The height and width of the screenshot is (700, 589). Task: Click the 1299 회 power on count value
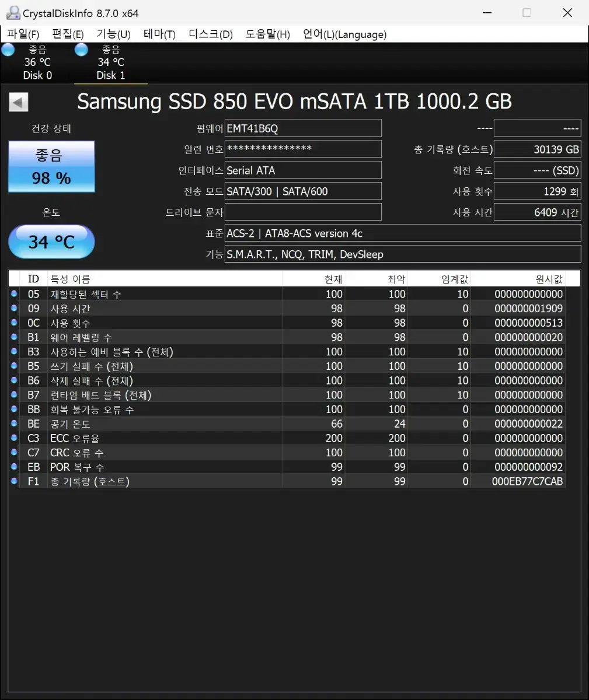click(537, 191)
